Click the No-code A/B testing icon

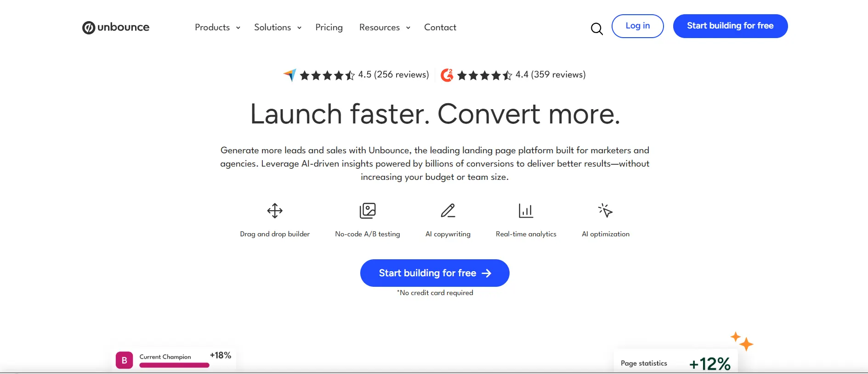click(368, 211)
